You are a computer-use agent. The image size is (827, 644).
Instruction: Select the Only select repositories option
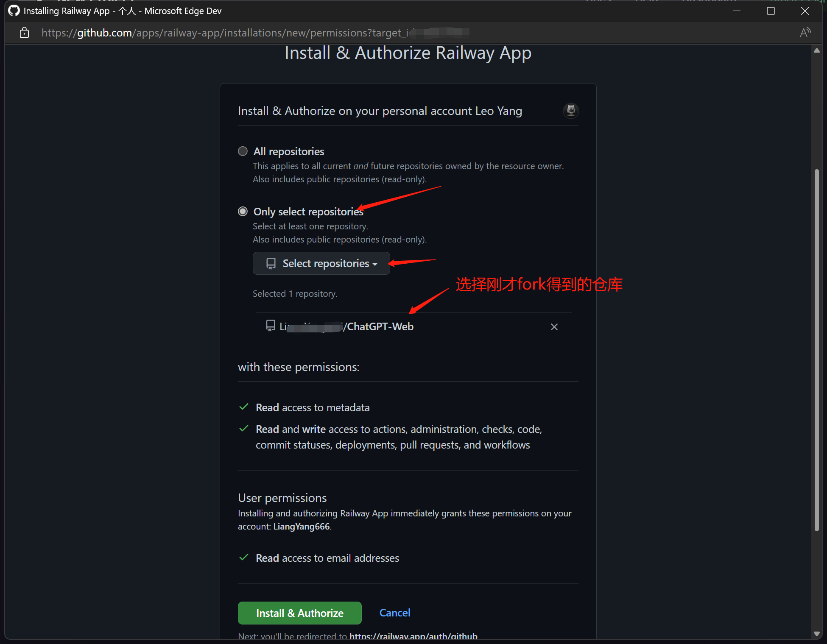coord(243,212)
